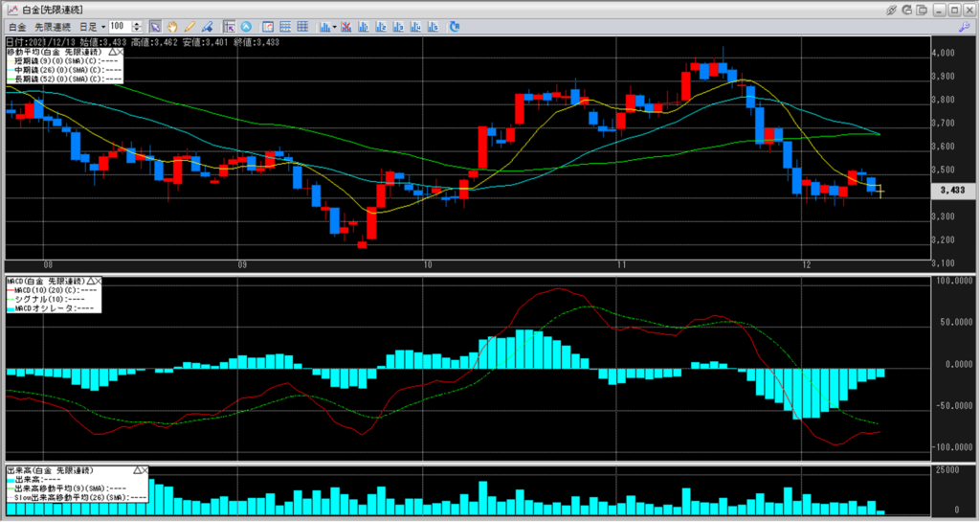Activate the hand pan tool
Screen dimensions: 980x522
172,27
